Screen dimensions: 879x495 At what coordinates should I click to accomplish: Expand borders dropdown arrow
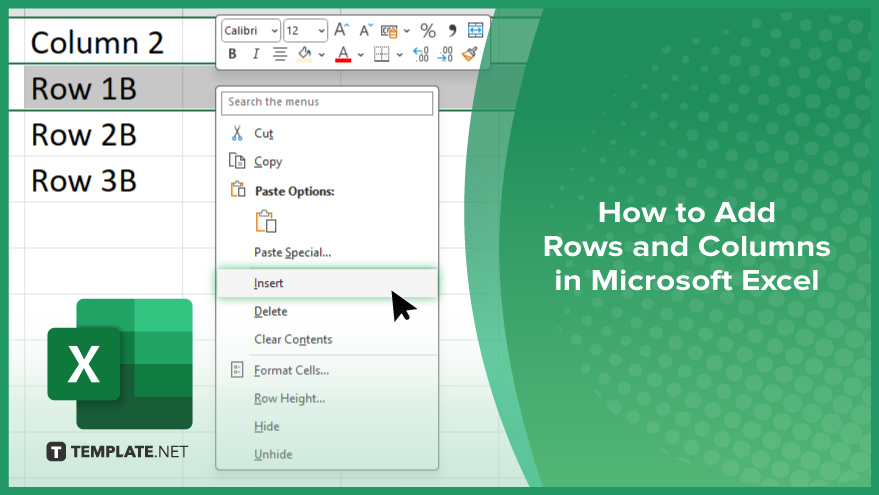(x=399, y=55)
